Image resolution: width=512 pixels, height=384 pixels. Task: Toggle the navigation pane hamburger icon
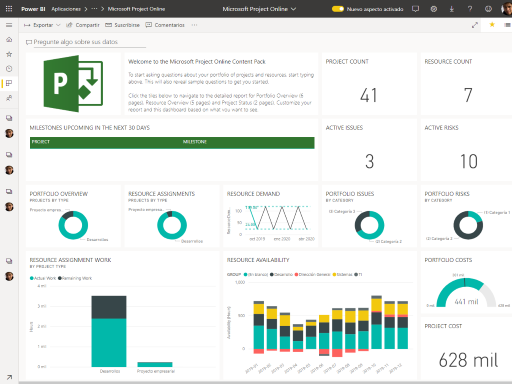click(9, 25)
